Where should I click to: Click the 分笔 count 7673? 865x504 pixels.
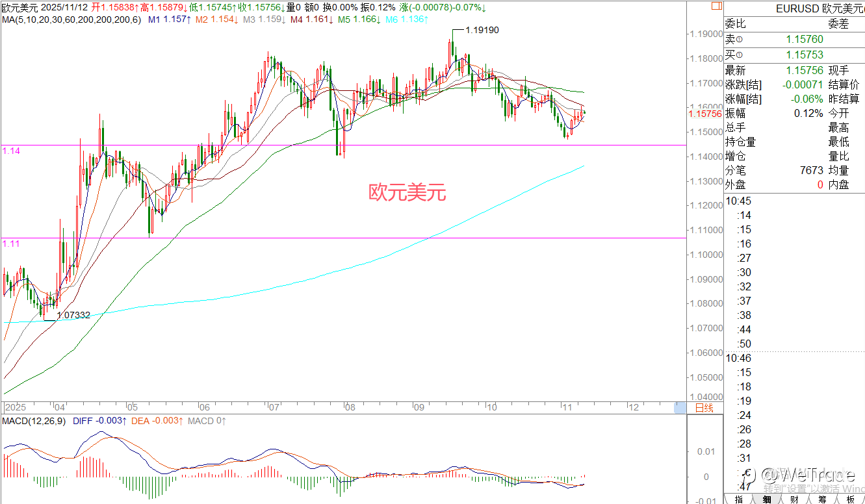[x=812, y=170]
